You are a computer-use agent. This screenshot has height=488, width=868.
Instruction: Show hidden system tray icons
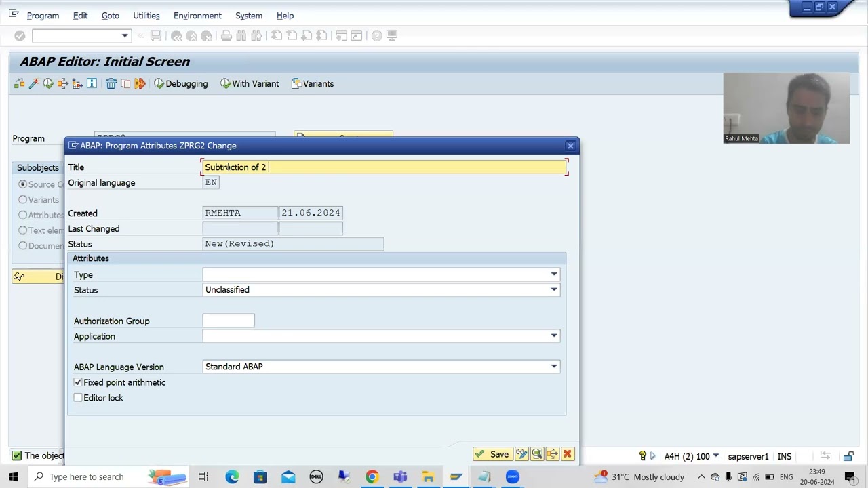pos(701,476)
